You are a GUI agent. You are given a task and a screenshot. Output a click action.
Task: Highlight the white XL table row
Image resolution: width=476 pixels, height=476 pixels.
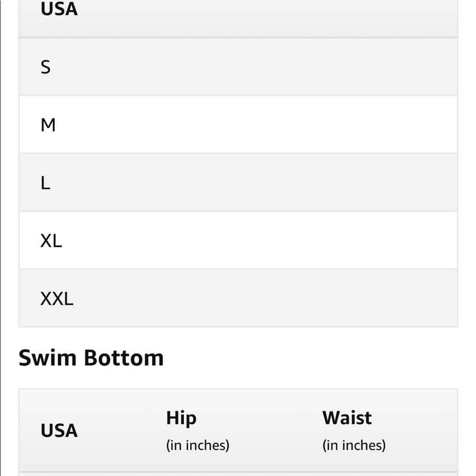[238, 240]
